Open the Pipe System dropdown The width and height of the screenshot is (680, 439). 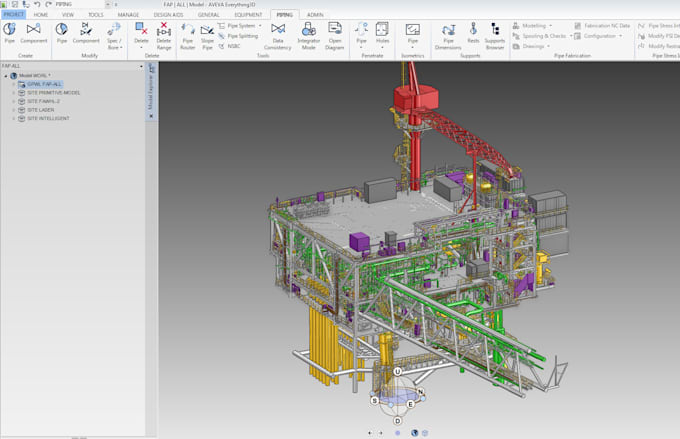point(240,26)
